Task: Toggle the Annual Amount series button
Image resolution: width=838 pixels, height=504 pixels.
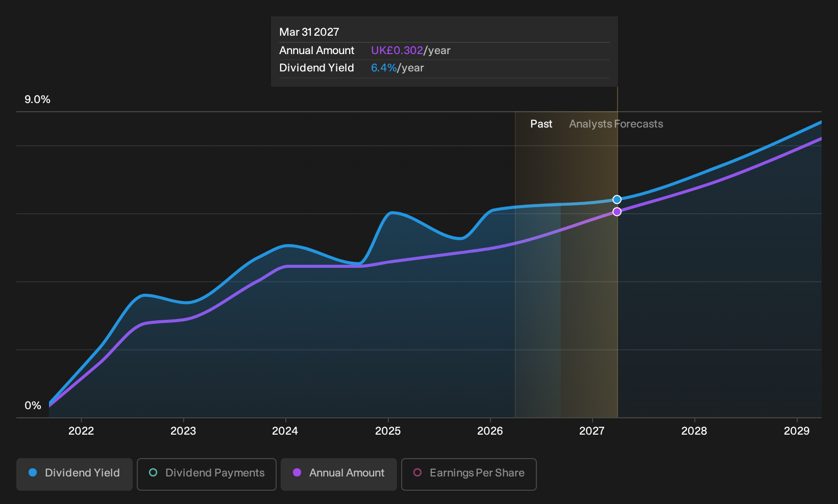Action: (339, 474)
